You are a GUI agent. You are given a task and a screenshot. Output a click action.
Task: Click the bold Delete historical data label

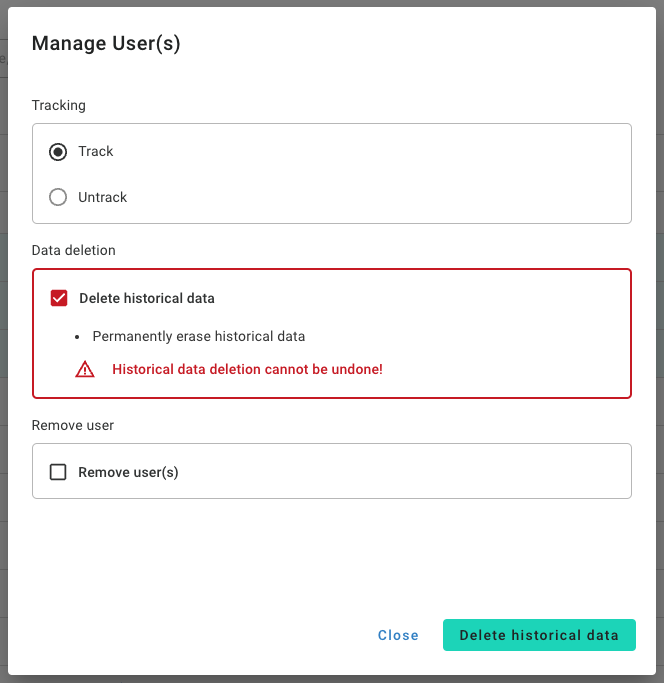pyautogui.click(x=147, y=298)
